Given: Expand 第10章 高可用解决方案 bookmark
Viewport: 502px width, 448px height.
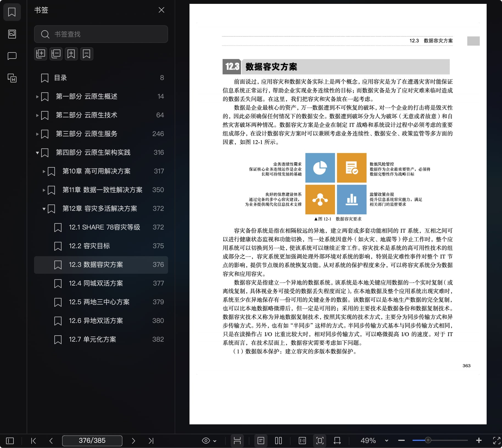Looking at the screenshot, I should (44, 171).
